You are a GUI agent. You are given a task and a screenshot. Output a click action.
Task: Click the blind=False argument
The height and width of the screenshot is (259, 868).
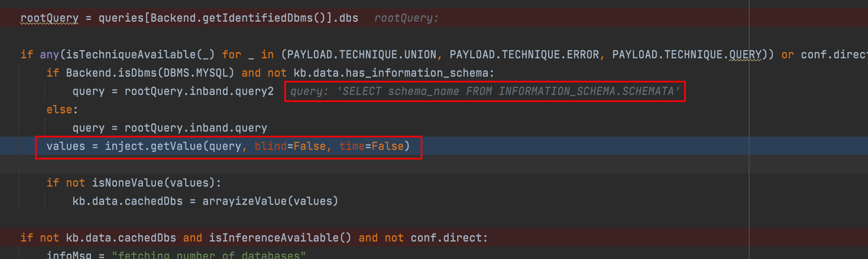[290, 146]
